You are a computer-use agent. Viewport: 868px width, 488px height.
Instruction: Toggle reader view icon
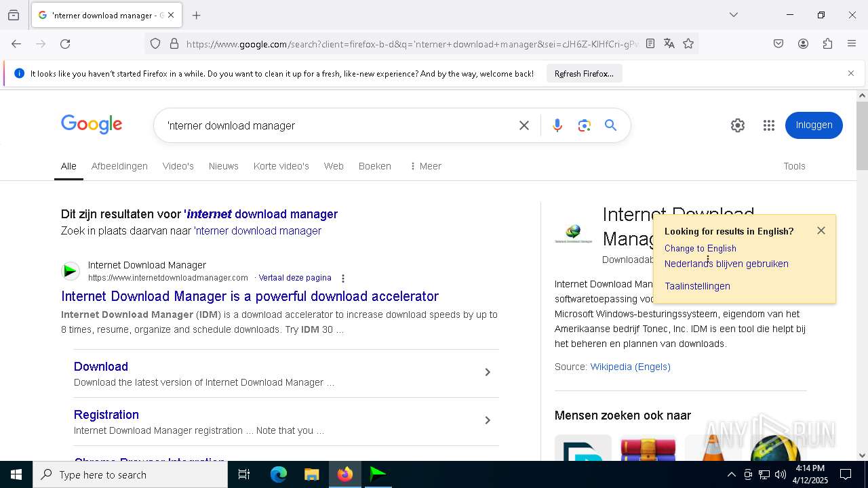pos(650,44)
